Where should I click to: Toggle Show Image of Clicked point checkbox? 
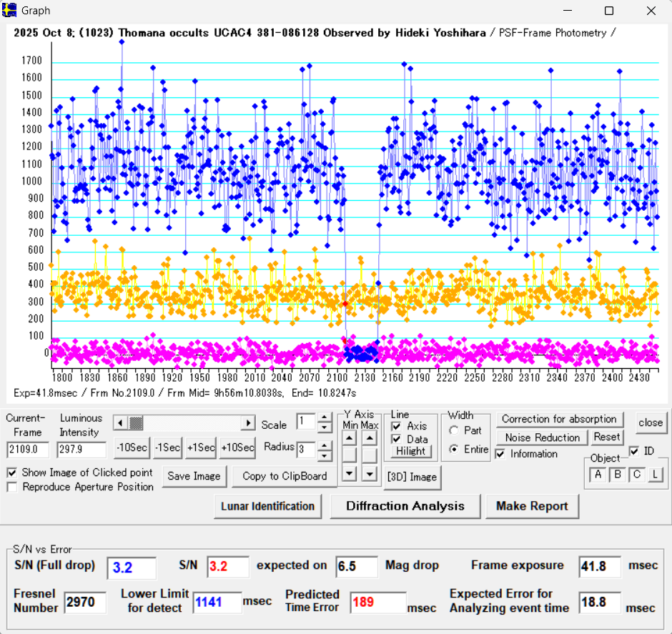tap(13, 472)
